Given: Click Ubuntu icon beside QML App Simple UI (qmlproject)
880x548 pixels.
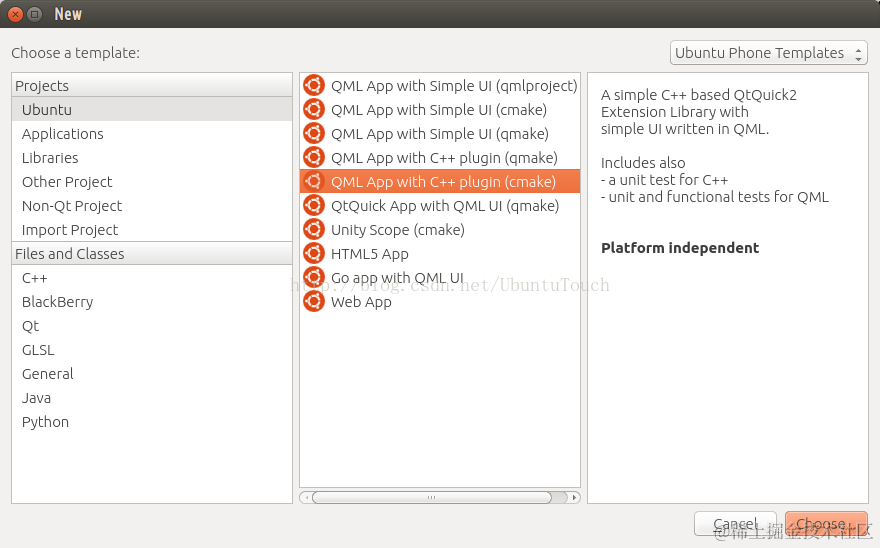Looking at the screenshot, I should click(314, 85).
